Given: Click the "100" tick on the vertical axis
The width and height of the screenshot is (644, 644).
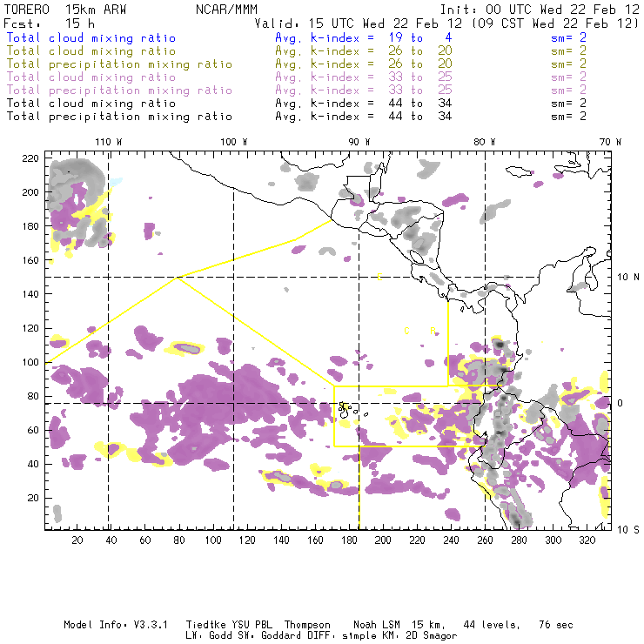Looking at the screenshot, I should (x=30, y=362).
